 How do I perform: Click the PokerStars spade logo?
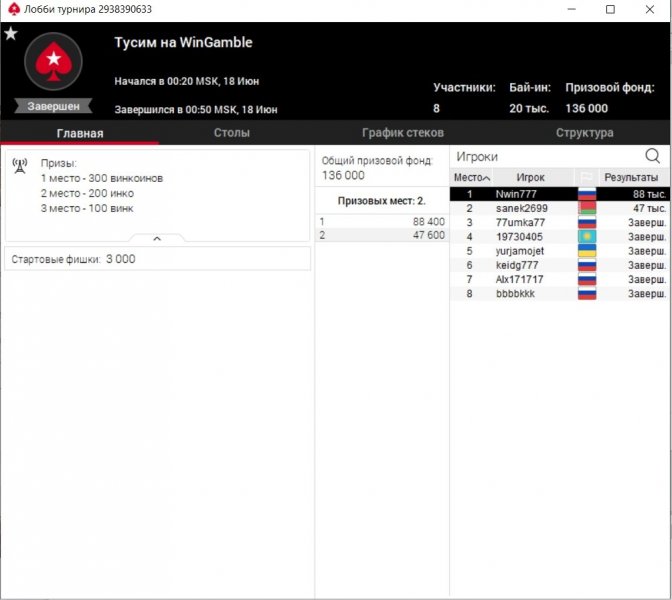52,63
